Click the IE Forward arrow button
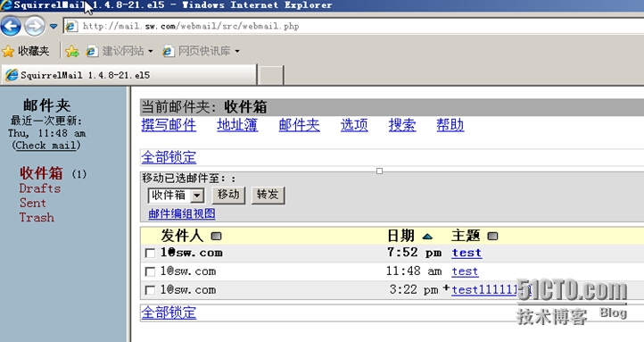644x342 pixels. (x=35, y=26)
